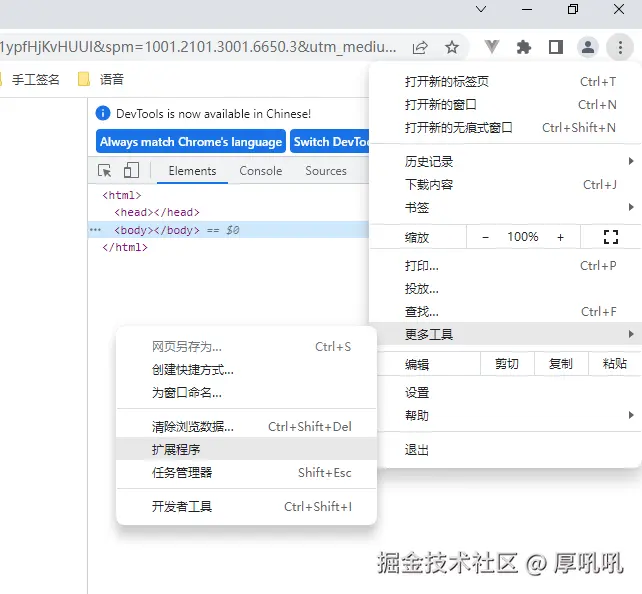Image resolution: width=642 pixels, height=594 pixels.
Task: Expand the 历史记录 submenu
Action: tap(505, 161)
